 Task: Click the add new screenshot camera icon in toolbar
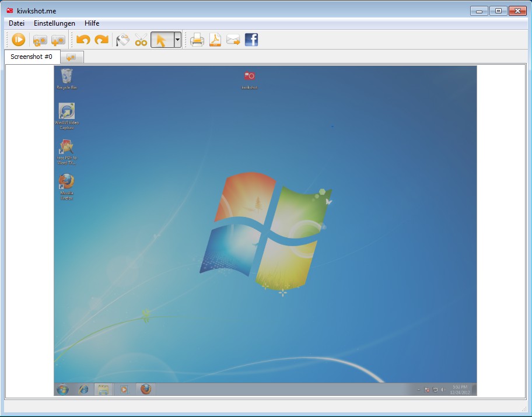[58, 40]
